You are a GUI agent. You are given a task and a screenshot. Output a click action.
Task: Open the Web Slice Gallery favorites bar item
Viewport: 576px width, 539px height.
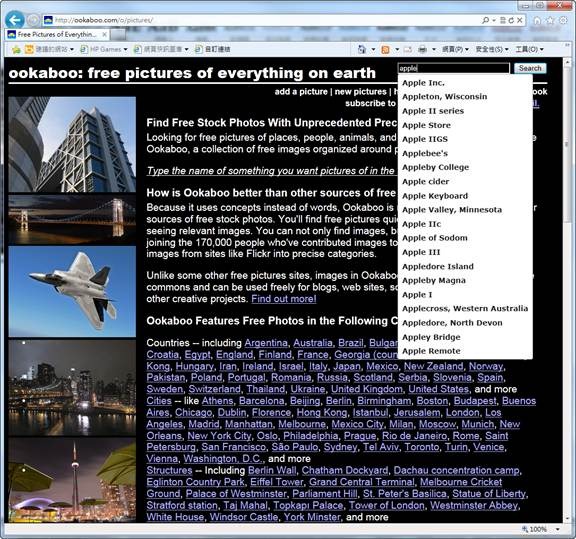tap(161, 49)
